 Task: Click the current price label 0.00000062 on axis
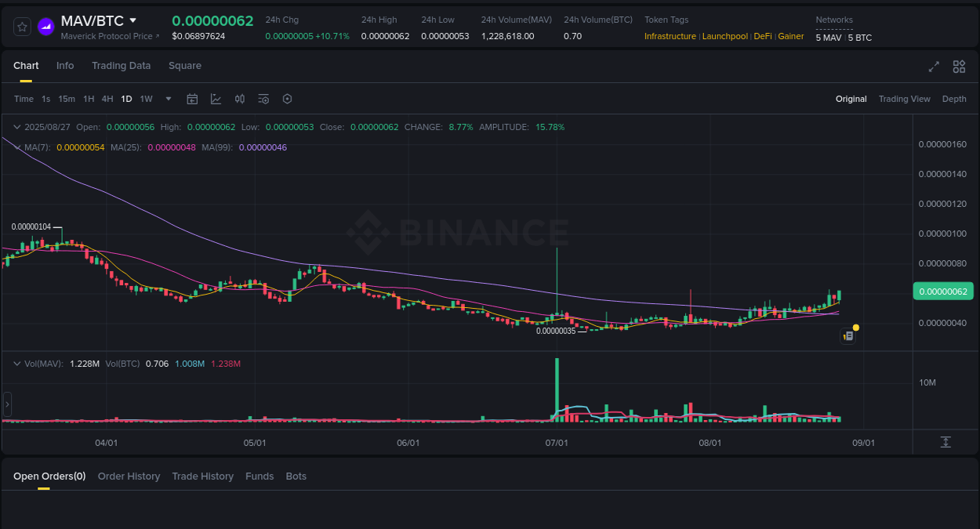tap(943, 292)
